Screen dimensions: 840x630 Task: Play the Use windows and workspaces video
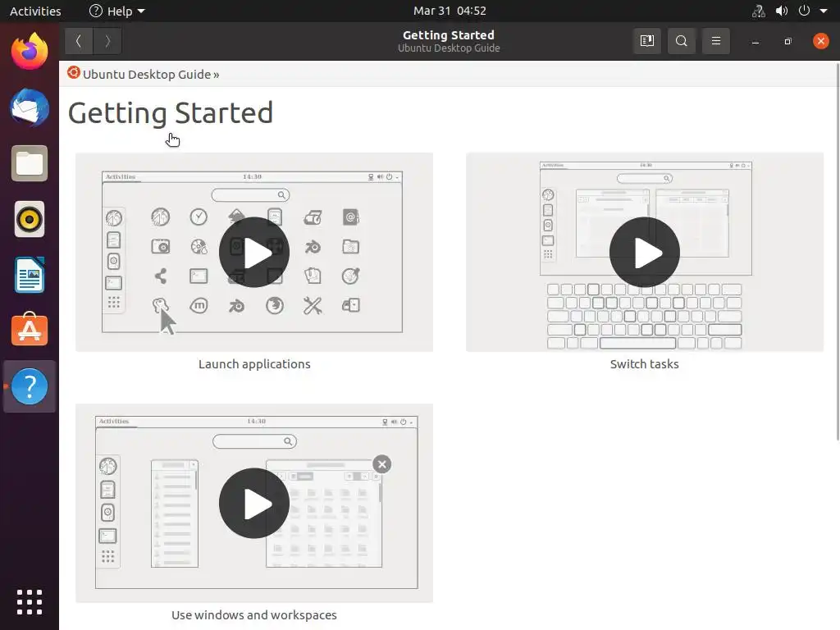click(254, 503)
